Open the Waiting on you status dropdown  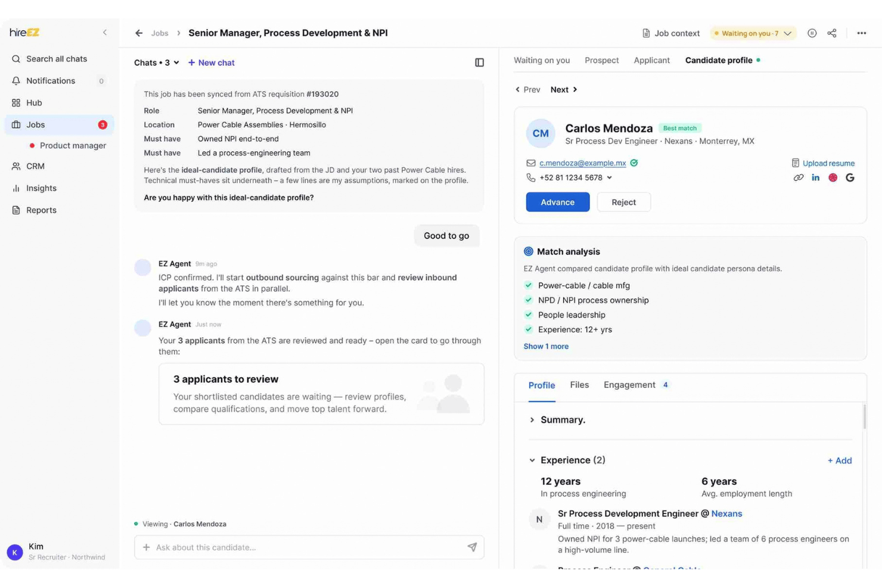pos(753,33)
